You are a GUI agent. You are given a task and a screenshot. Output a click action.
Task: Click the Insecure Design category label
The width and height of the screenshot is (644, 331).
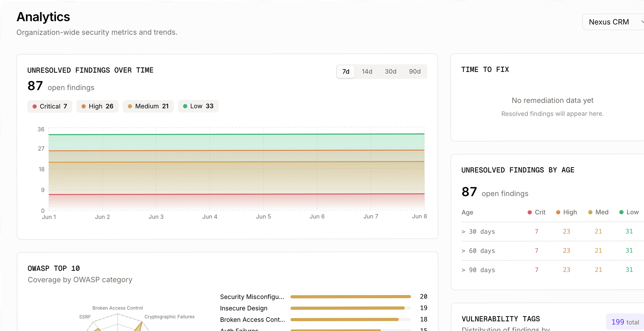243,308
